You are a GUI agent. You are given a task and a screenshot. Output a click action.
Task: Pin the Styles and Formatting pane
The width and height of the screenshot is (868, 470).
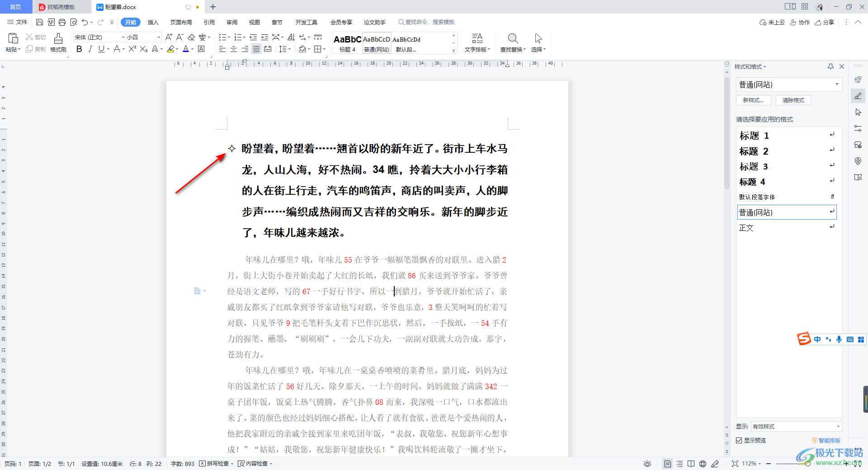[830, 66]
